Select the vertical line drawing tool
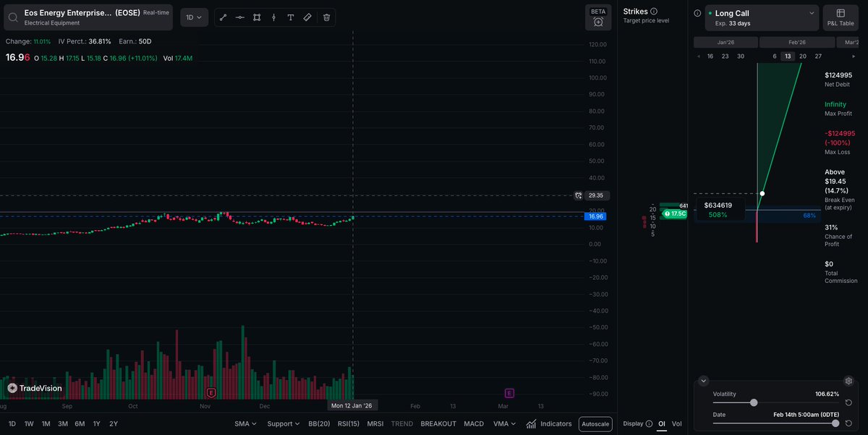Image resolution: width=868 pixels, height=435 pixels. coord(273,17)
